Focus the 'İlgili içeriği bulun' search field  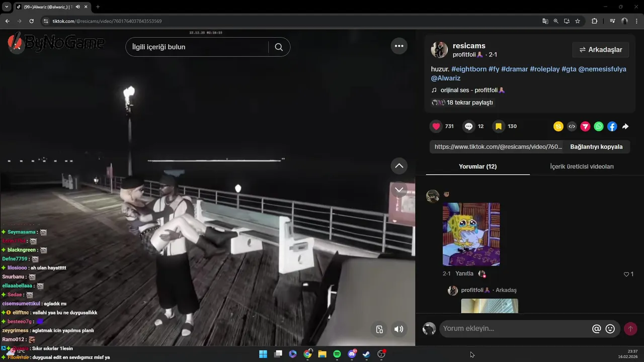click(197, 47)
